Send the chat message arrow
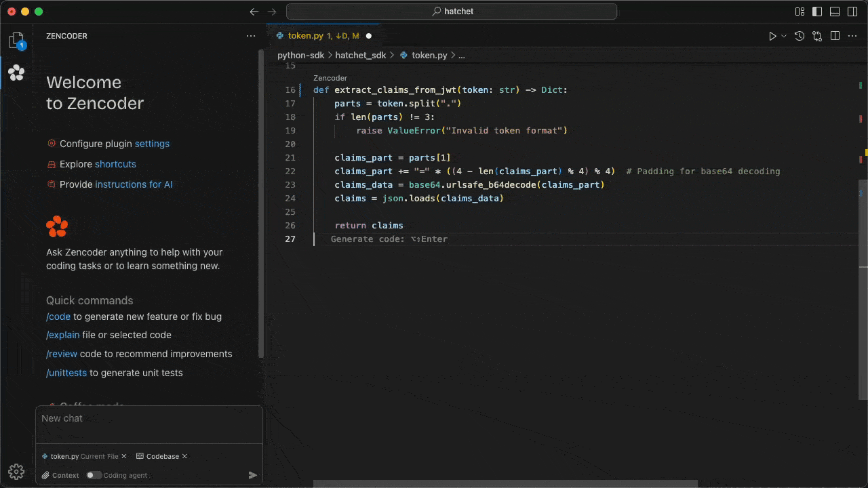Screen dimensions: 868x488 tap(253, 475)
